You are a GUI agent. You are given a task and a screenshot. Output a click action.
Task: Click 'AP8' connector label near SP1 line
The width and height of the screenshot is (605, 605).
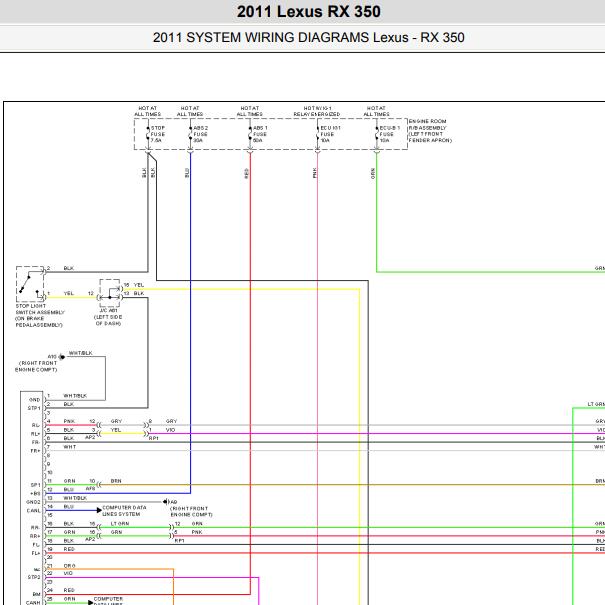[90, 488]
